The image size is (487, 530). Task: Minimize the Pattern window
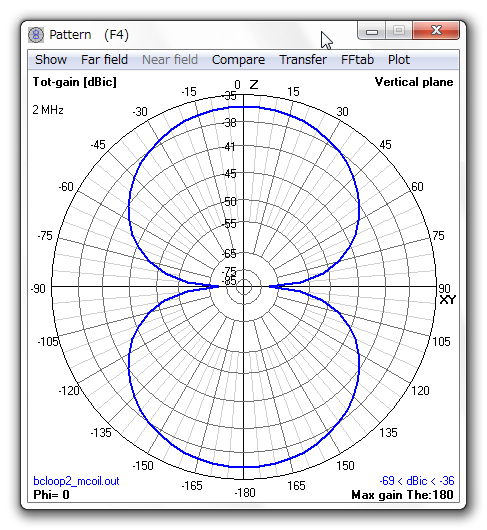(372, 31)
